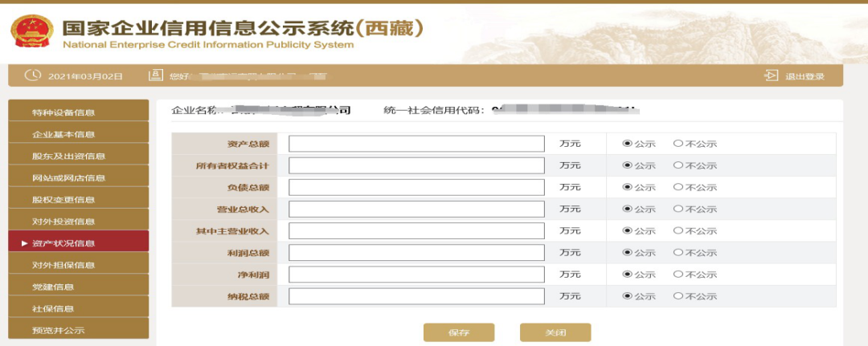Screen dimensions: 868x346
Task: Click the logout arrow icon
Action: tap(771, 75)
